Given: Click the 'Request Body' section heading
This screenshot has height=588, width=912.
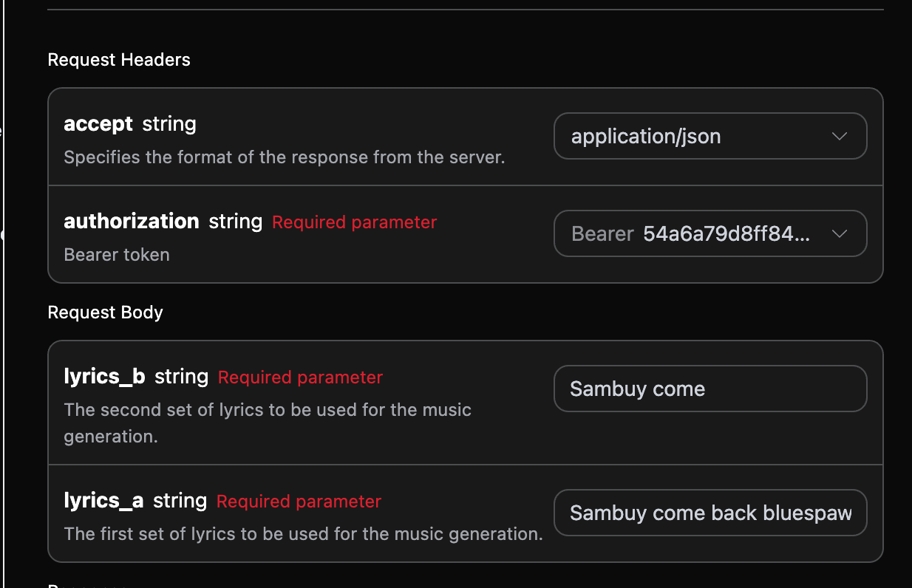Looking at the screenshot, I should tap(105, 312).
